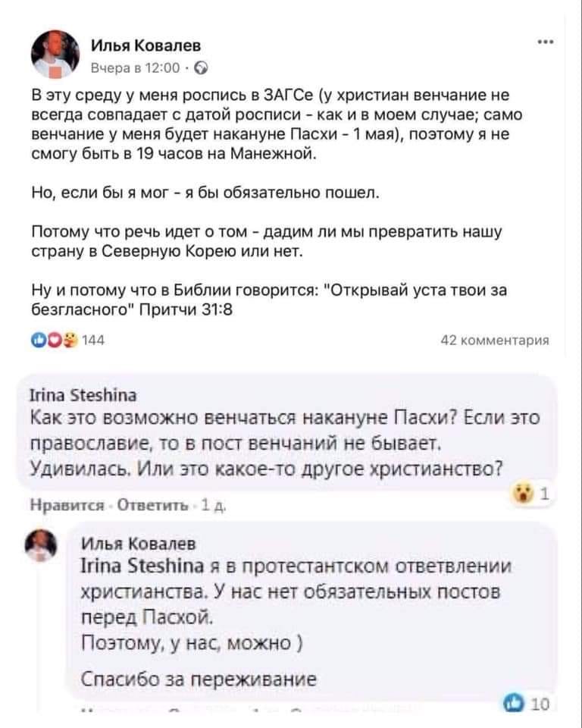The height and width of the screenshot is (728, 582).
Task: Click the wow reaction emoji on Irina's comment
Action: click(x=522, y=494)
